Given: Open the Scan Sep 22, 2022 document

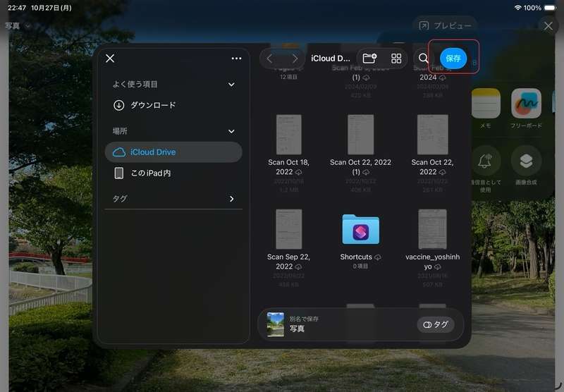Looking at the screenshot, I should (x=288, y=229).
